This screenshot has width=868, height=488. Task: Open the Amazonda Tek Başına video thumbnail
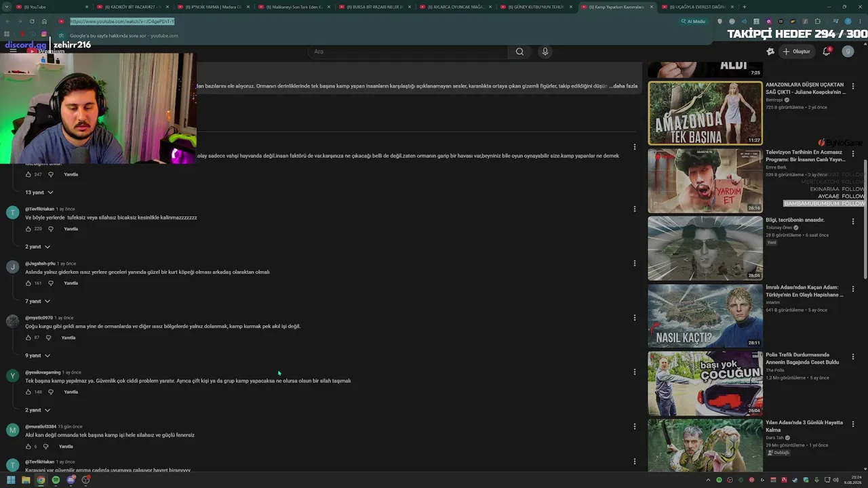[x=705, y=113]
